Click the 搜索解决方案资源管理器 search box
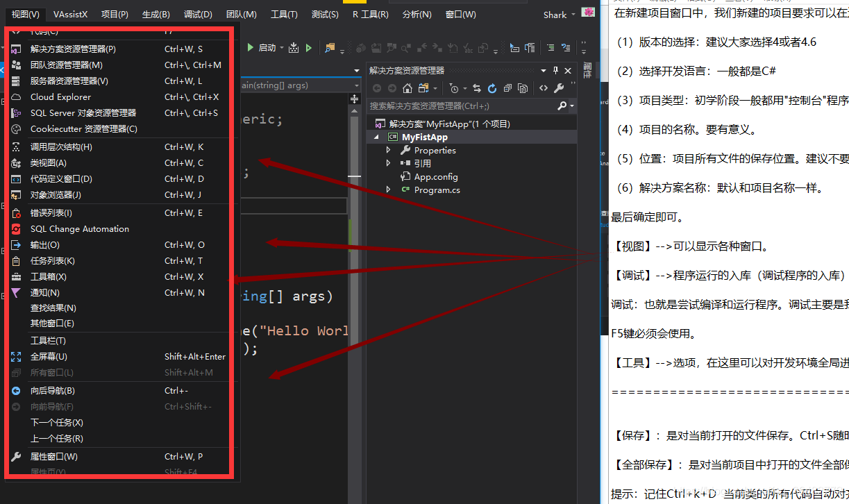 pyautogui.click(x=462, y=106)
